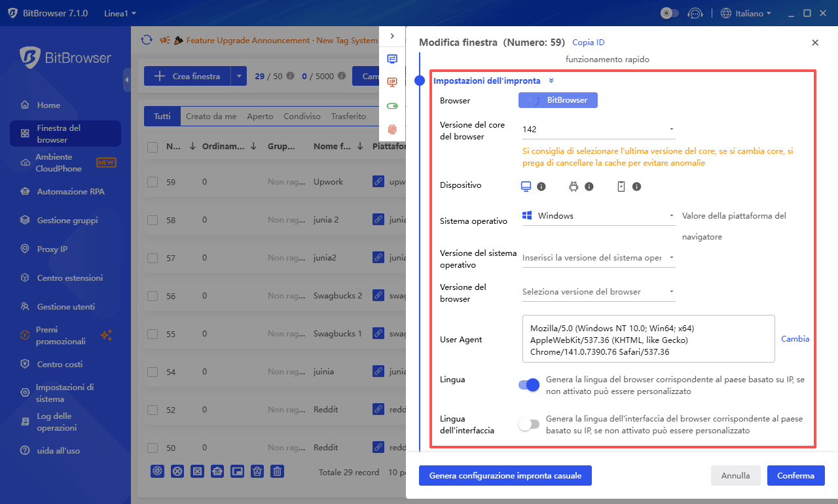
Task: Close the Modifica finestra panel
Action: click(815, 43)
